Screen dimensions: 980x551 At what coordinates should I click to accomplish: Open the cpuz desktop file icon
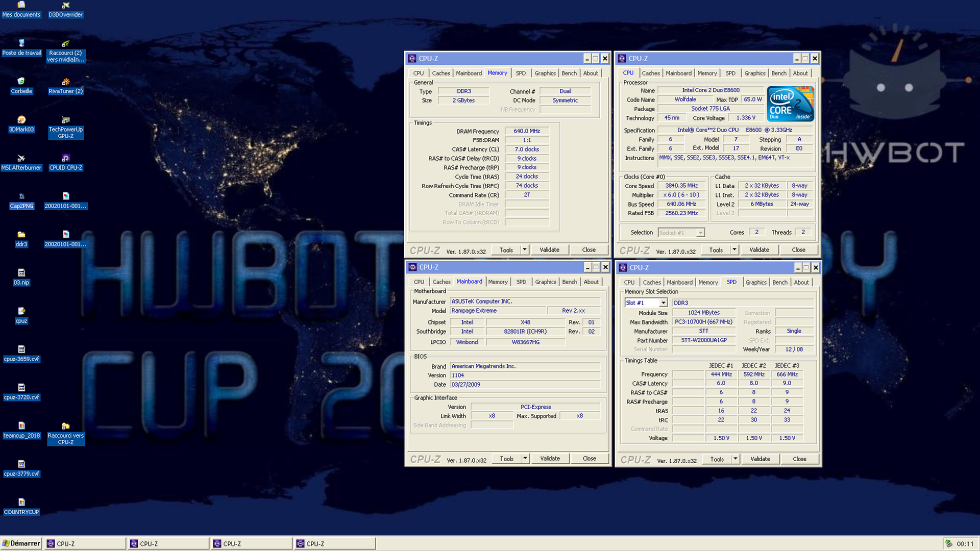[21, 315]
